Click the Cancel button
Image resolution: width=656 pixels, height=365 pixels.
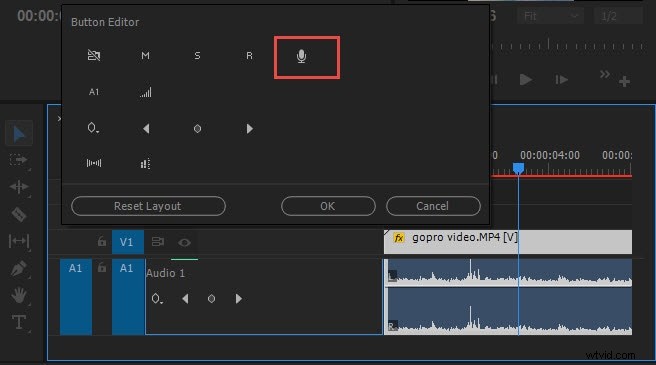click(433, 206)
